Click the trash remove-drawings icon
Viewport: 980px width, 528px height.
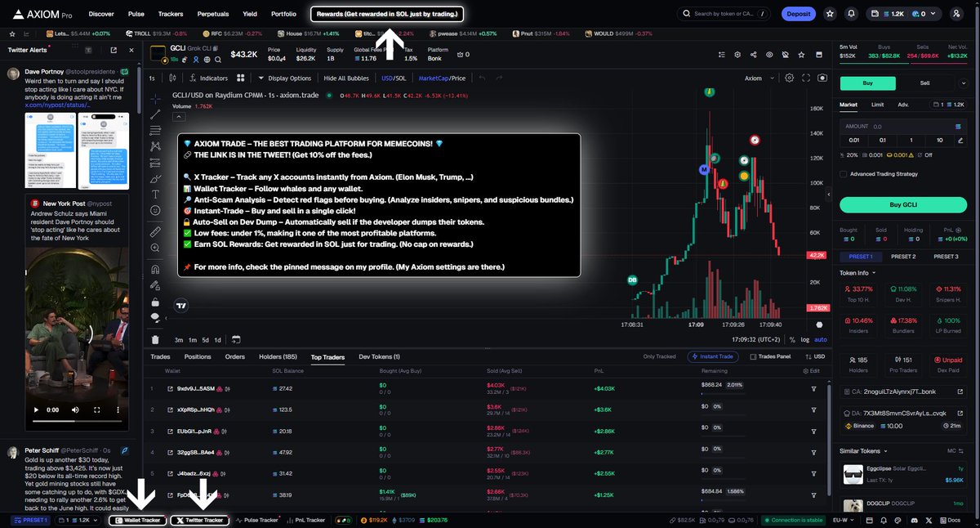click(x=155, y=339)
